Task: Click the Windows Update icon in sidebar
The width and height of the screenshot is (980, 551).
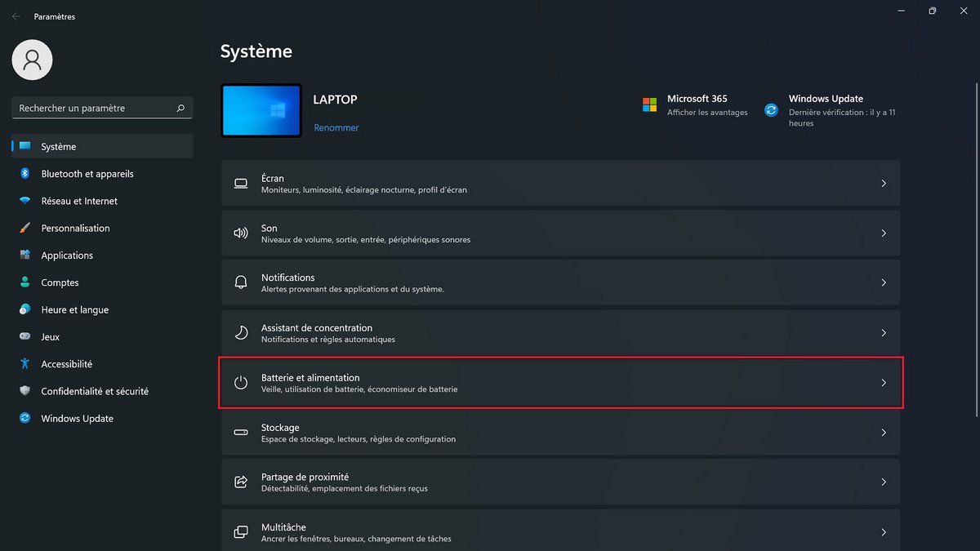Action: tap(24, 419)
